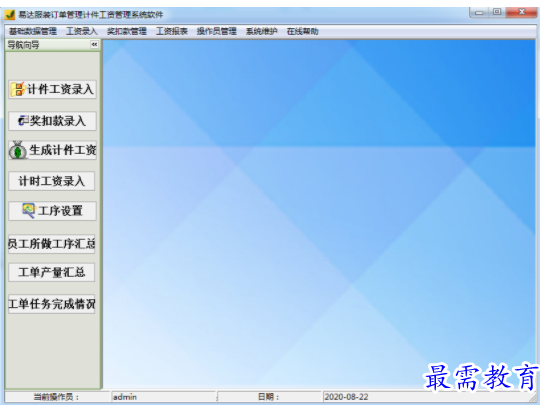Open 工单任务完成情况 report
Image resolution: width=547 pixels, height=409 pixels.
point(52,304)
